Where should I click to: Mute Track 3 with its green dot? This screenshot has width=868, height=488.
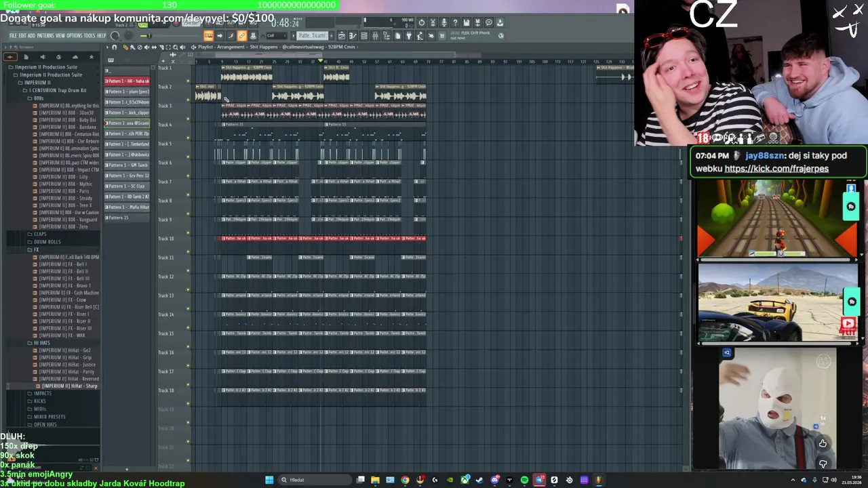pyautogui.click(x=189, y=119)
